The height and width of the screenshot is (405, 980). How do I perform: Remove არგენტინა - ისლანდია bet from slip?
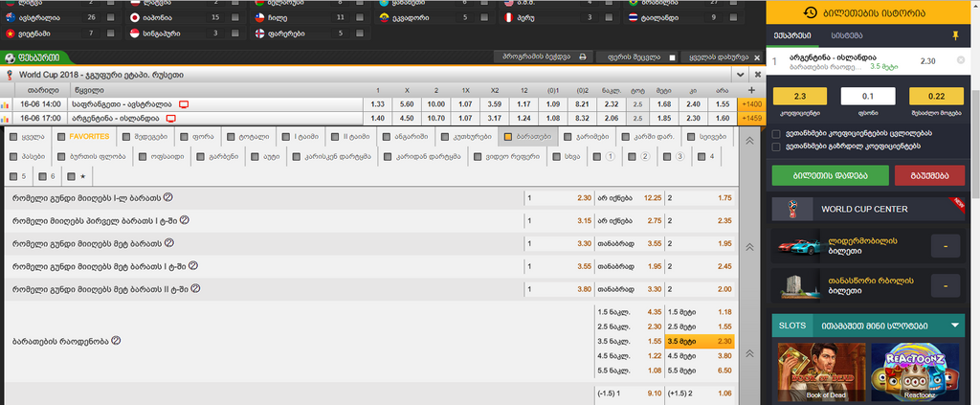[961, 60]
